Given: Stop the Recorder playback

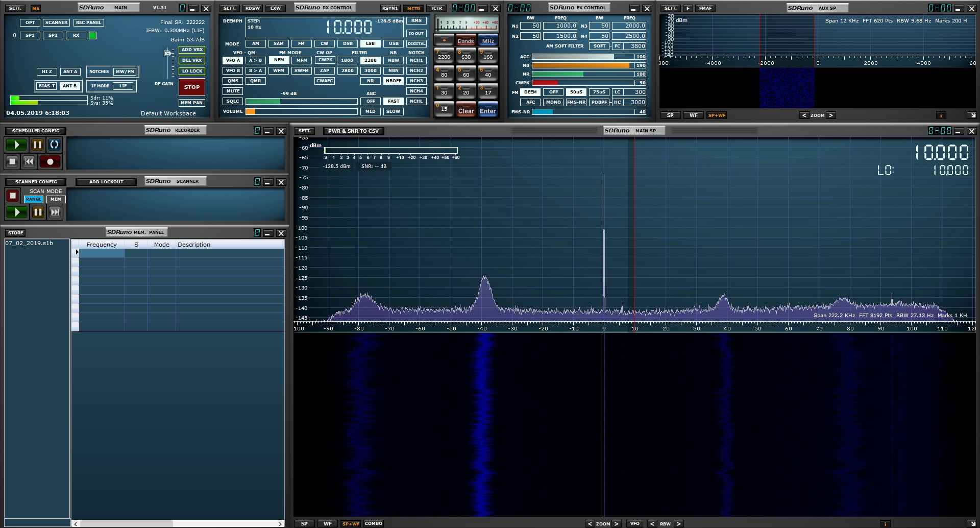Looking at the screenshot, I should click(12, 161).
